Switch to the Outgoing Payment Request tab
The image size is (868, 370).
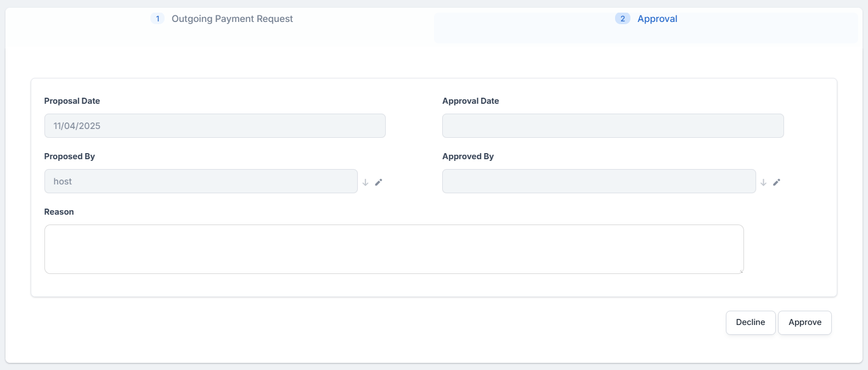coord(232,19)
